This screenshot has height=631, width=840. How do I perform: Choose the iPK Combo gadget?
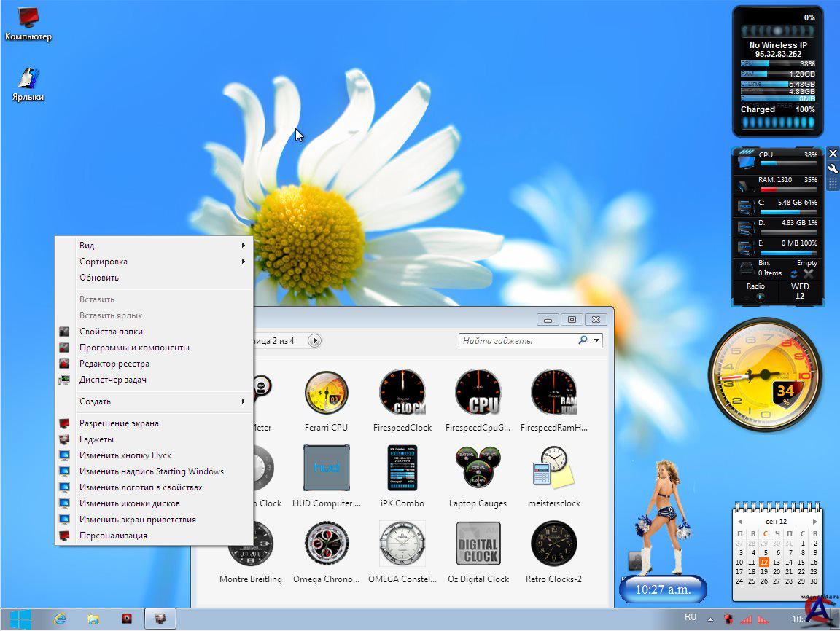pos(402,469)
